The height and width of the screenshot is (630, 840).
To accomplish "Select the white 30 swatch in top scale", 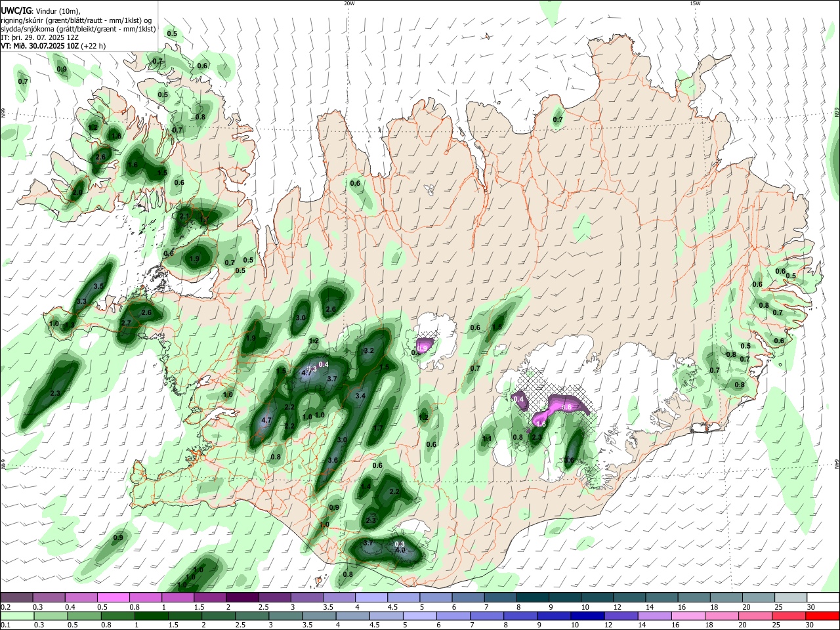I will click(823, 598).
